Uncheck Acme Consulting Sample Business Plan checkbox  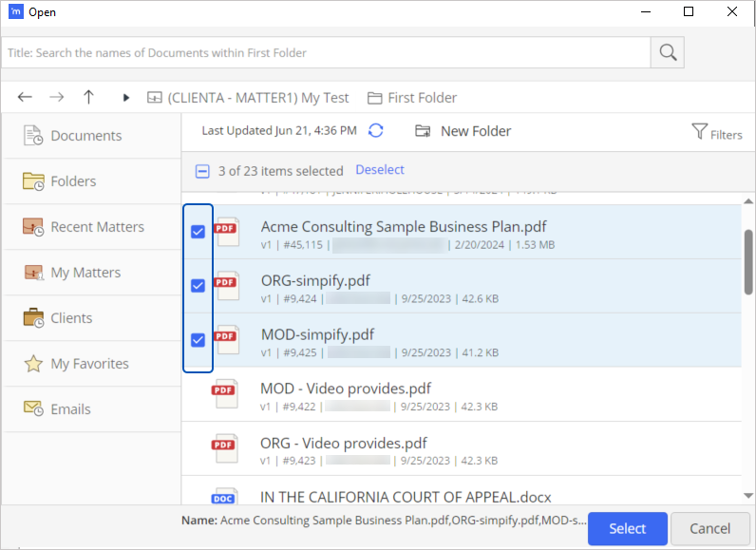[x=198, y=232]
